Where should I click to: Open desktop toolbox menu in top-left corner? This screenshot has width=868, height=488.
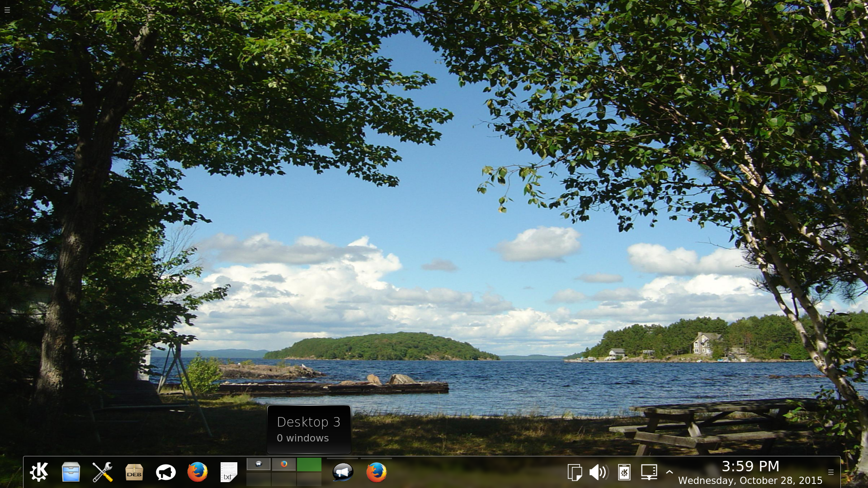click(x=7, y=10)
